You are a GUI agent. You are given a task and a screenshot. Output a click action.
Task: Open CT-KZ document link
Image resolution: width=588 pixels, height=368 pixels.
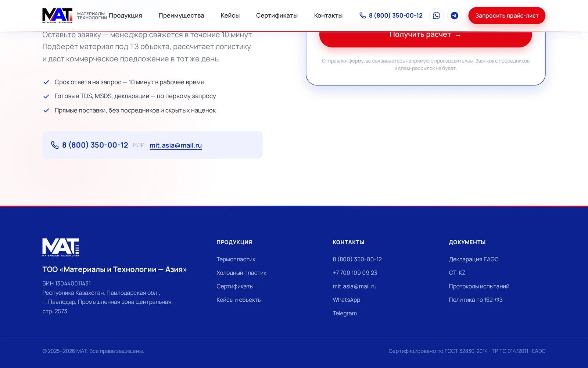(457, 273)
